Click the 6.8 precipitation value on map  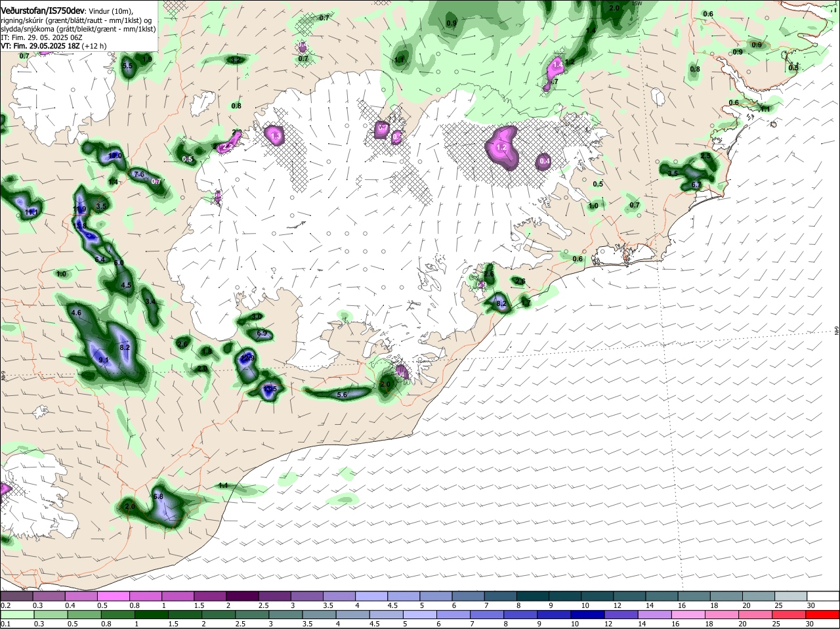click(x=158, y=497)
